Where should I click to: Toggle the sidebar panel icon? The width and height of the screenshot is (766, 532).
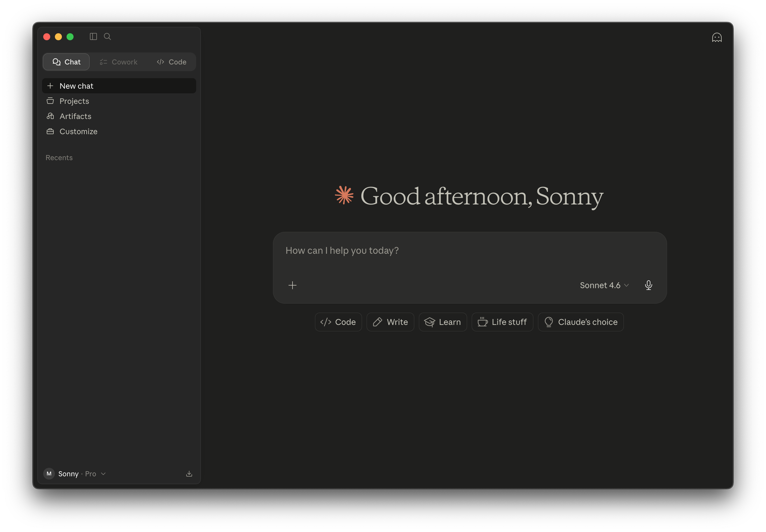(x=93, y=37)
